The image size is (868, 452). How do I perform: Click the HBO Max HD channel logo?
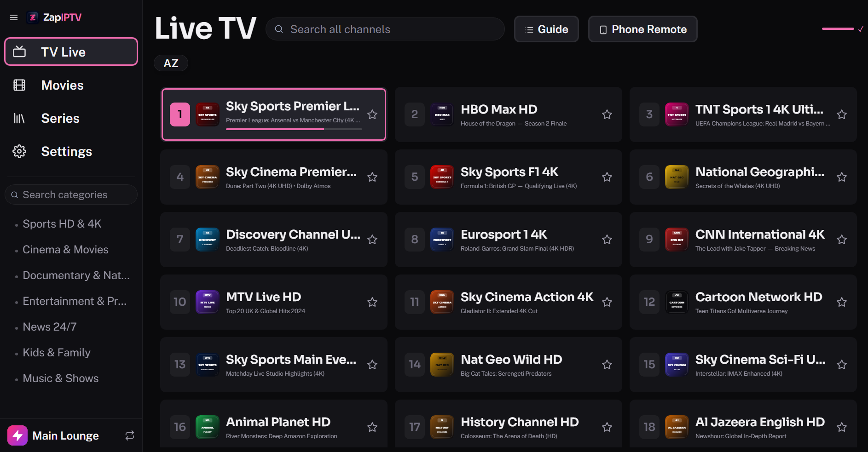tap(442, 114)
